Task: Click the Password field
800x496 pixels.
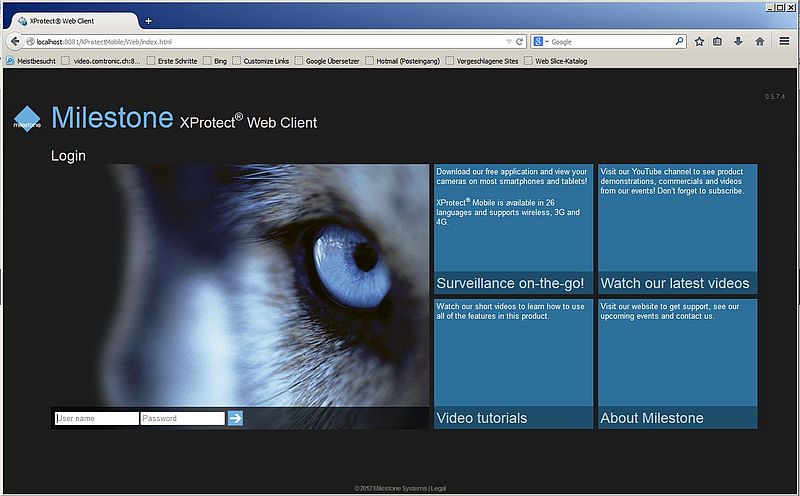Action: (x=182, y=418)
